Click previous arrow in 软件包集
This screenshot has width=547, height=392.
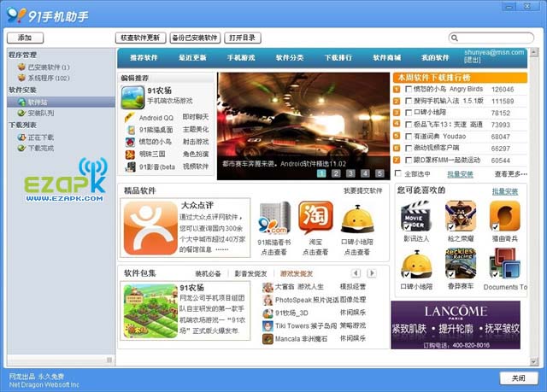pos(356,273)
